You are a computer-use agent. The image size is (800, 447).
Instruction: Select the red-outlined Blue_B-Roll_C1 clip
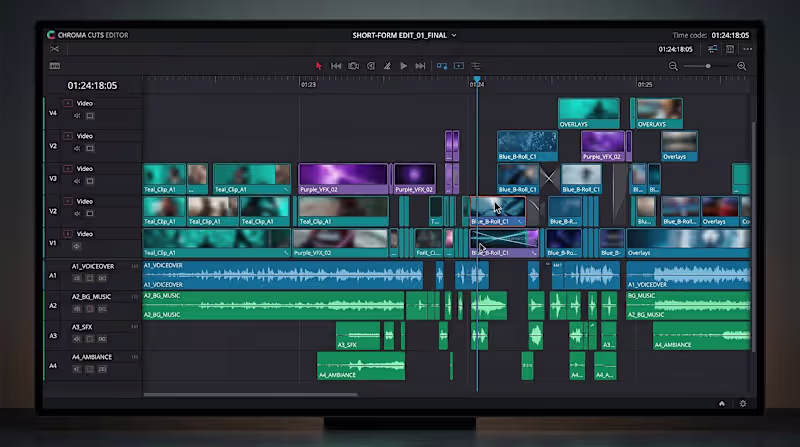(x=497, y=211)
